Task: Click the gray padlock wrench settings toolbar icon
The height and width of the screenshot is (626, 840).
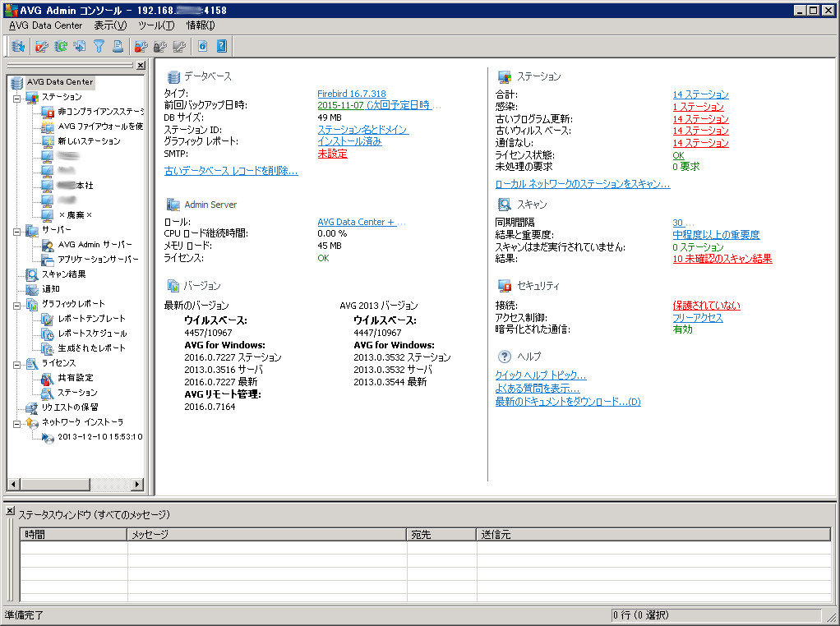Action: (160, 47)
